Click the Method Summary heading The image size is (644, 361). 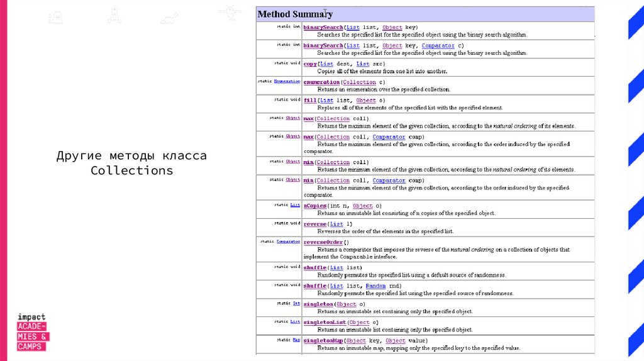pos(295,14)
